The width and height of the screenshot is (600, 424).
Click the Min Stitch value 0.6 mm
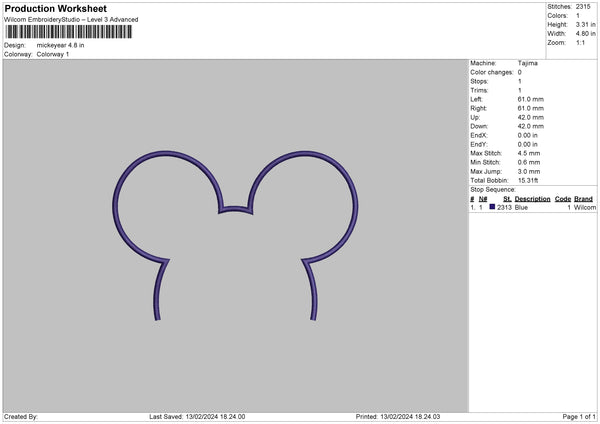click(529, 162)
